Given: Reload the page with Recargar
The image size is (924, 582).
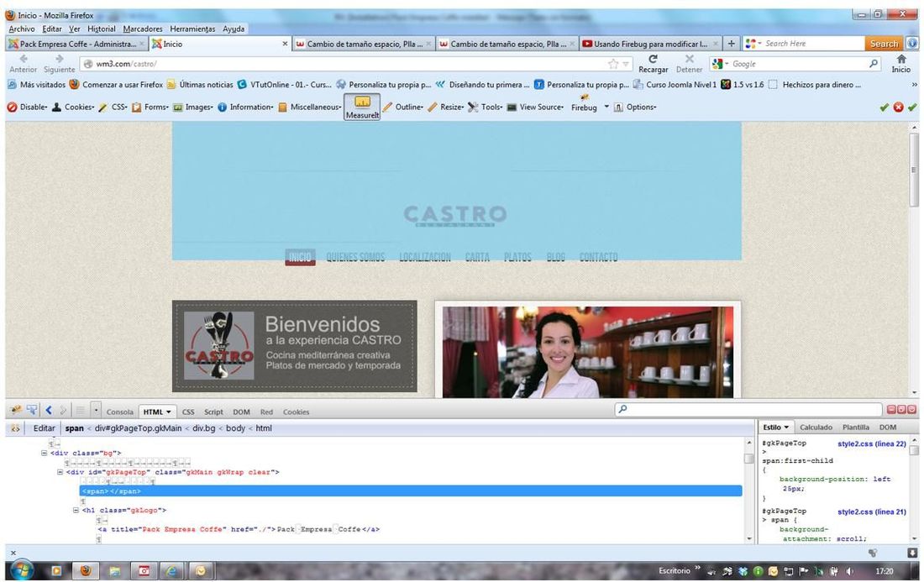Looking at the screenshot, I should click(653, 64).
